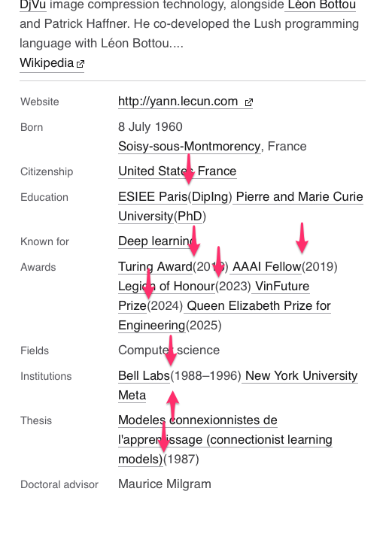Open the New York University link
Screen dimensions: 392x540
[302, 376]
